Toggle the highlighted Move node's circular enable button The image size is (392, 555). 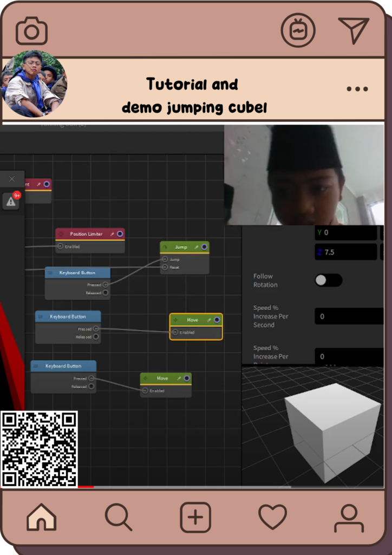217,320
